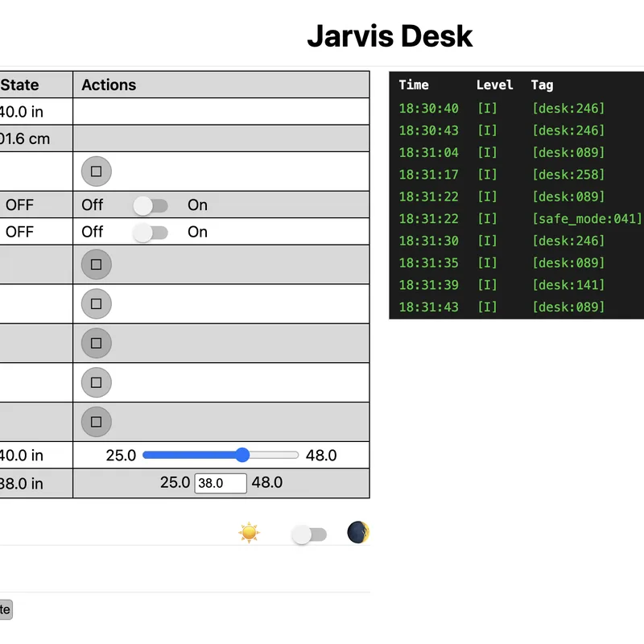Click the [desk:258] log tag

(568, 175)
